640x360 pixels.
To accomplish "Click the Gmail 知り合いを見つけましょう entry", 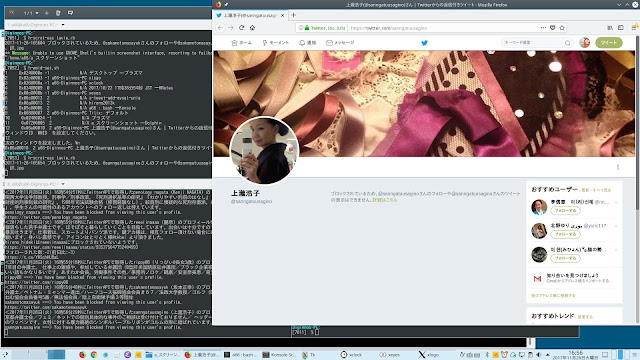I will coord(571,278).
